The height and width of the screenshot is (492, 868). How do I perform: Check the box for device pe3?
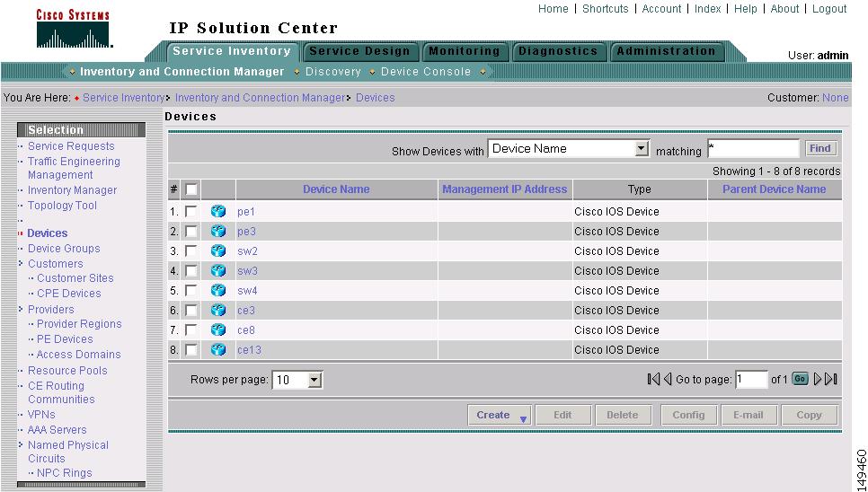point(191,231)
